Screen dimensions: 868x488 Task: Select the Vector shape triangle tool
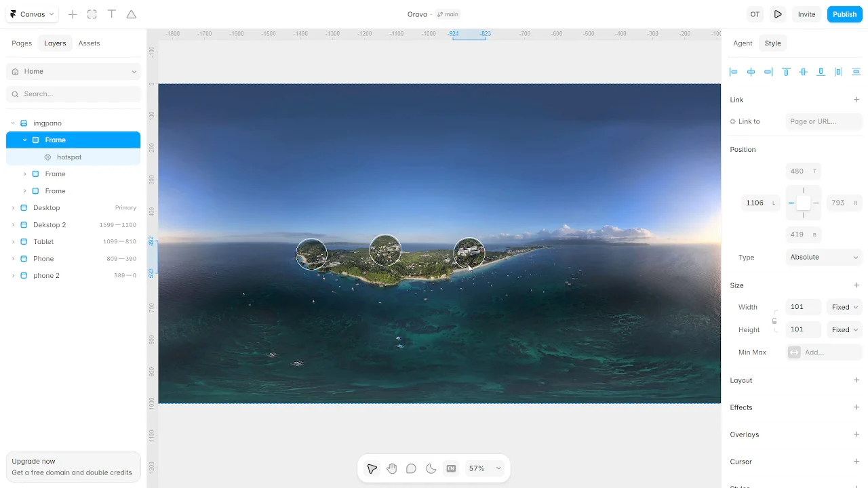click(132, 14)
